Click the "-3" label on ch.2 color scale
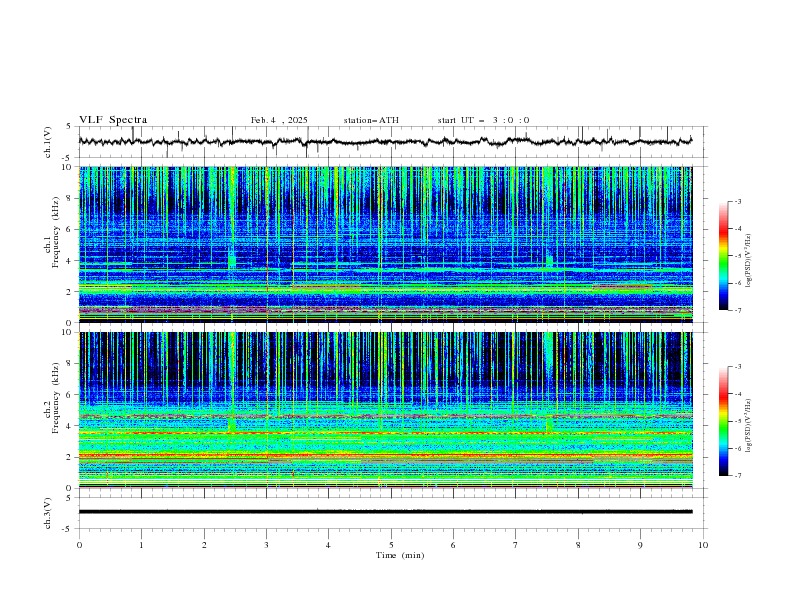Image resolution: width=792 pixels, height=612 pixels. click(738, 367)
